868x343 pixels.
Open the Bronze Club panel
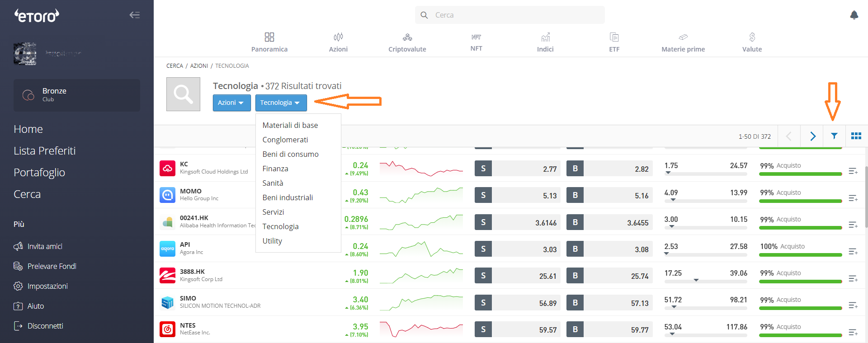point(77,95)
